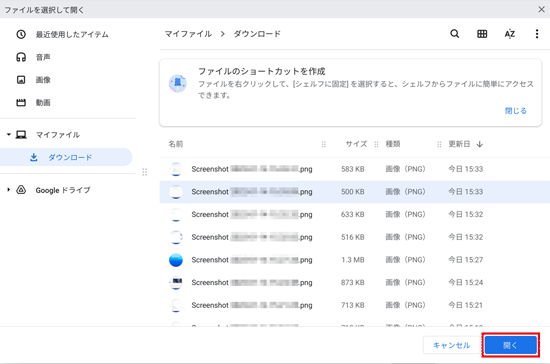The width and height of the screenshot is (550, 364).
Task: Sort files by the 名前 column
Action: 176,144
